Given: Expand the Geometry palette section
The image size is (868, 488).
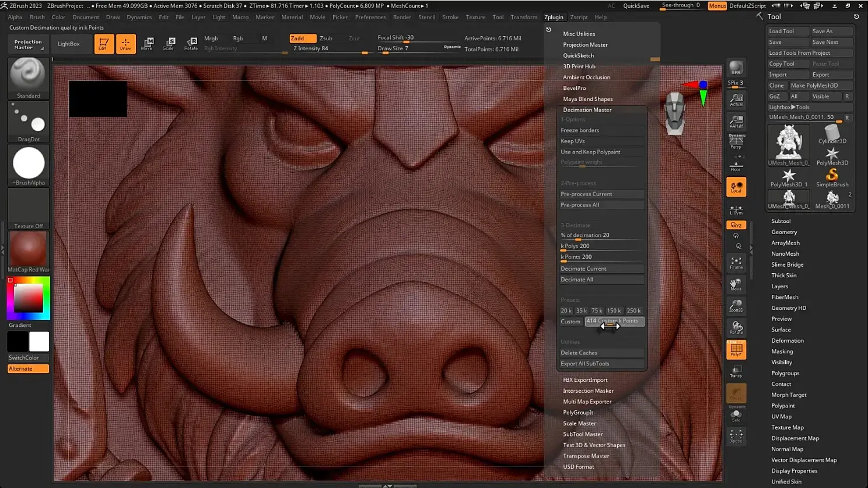Looking at the screenshot, I should [x=784, y=232].
